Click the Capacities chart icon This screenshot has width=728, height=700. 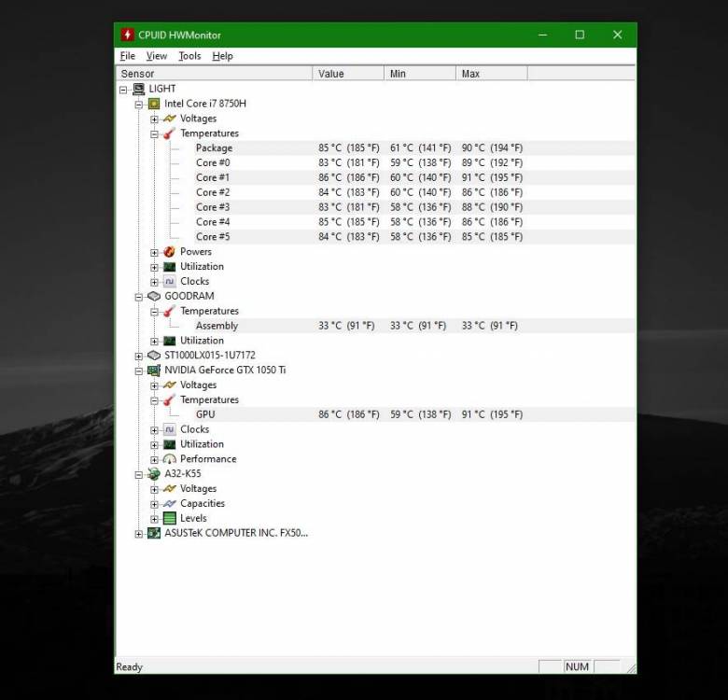click(x=170, y=503)
